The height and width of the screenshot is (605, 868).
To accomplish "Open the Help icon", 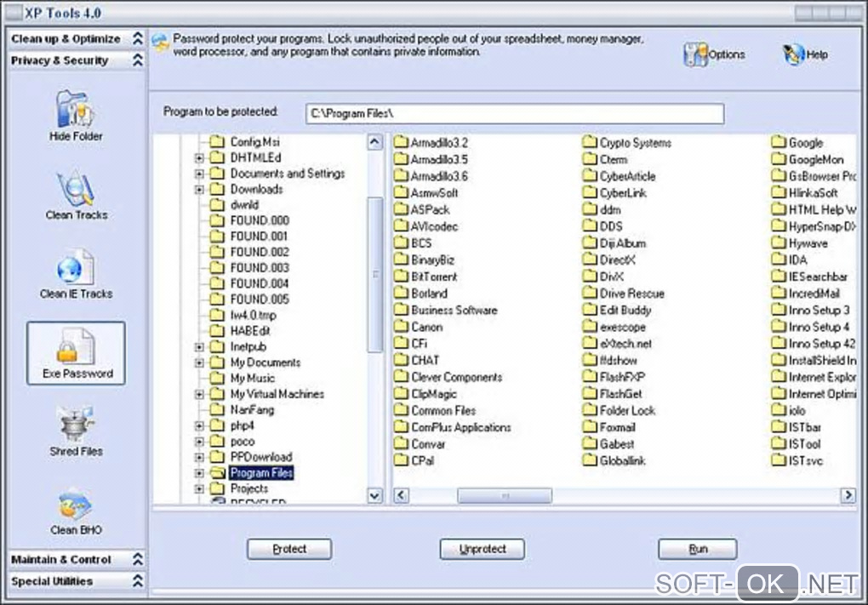I will (793, 54).
